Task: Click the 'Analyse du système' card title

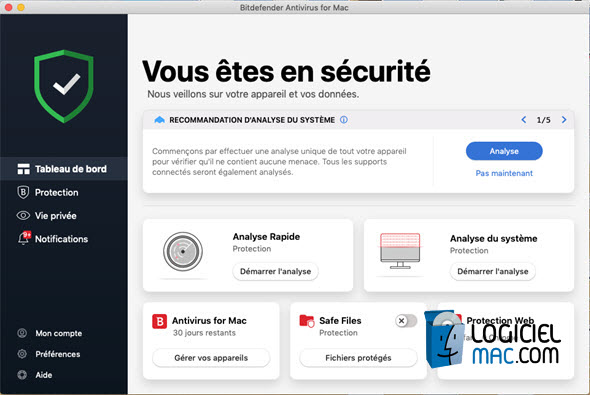Action: (493, 239)
